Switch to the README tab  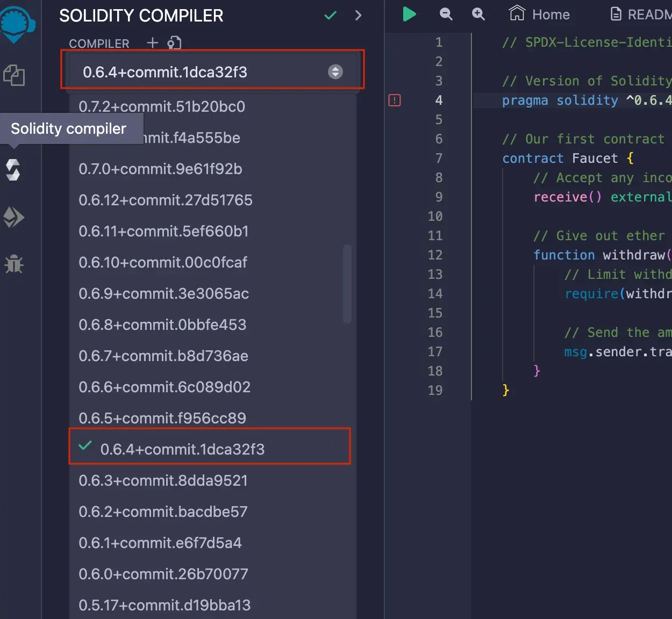pyautogui.click(x=641, y=15)
